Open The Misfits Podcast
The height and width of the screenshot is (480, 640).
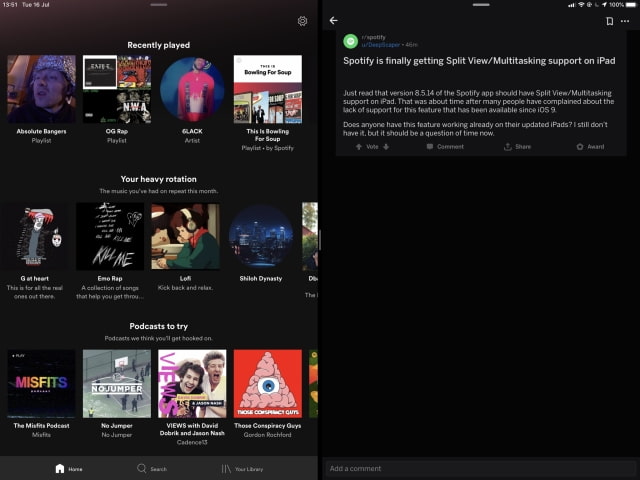tap(41, 383)
